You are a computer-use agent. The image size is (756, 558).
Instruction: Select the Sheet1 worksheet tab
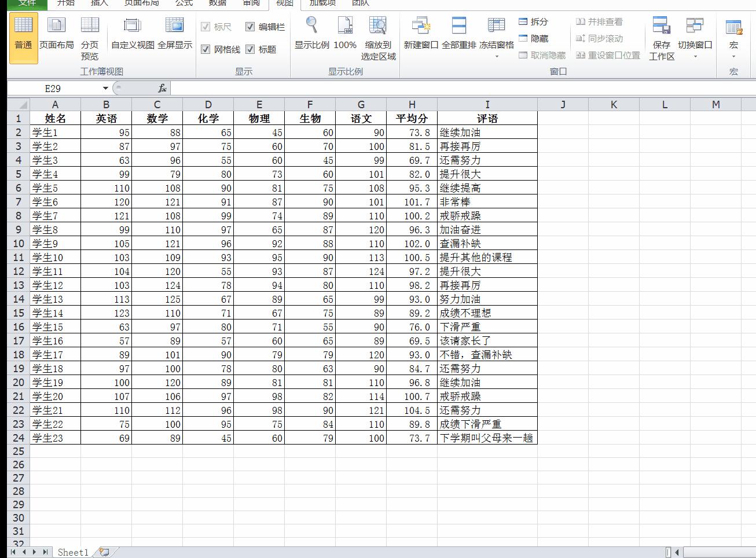click(73, 552)
